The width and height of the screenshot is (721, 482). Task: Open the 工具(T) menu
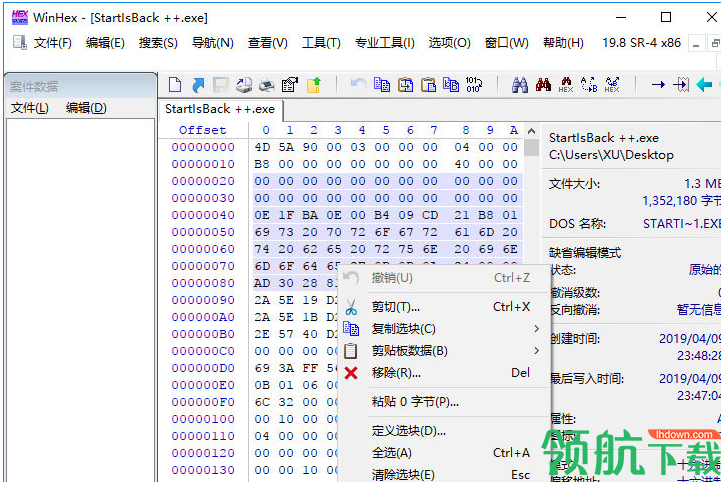tap(321, 43)
